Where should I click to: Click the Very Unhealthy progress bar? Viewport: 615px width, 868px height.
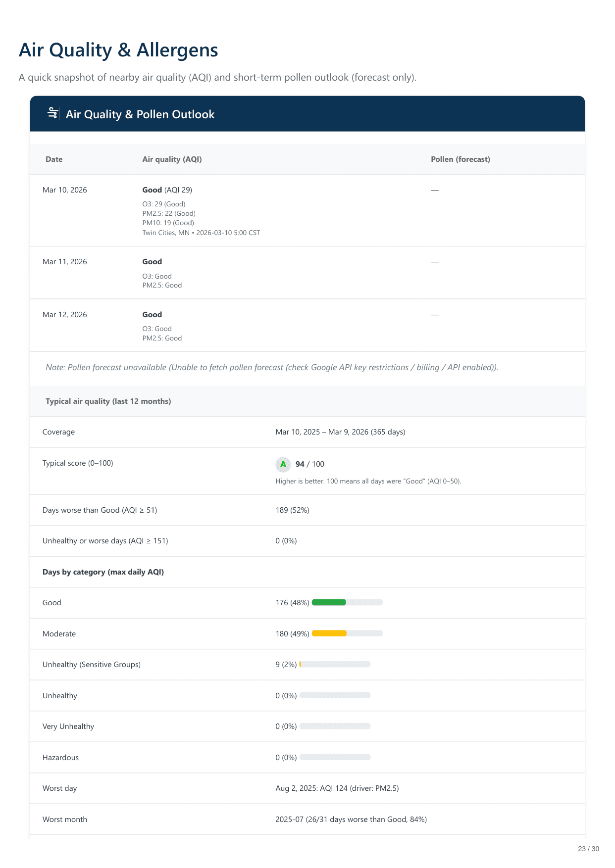tap(335, 726)
